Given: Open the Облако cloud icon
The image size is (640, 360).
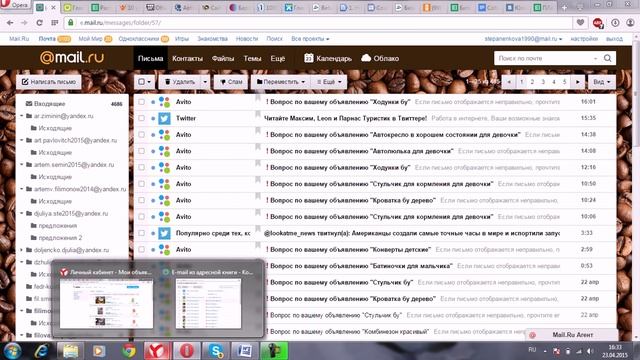Looking at the screenshot, I should [366, 58].
